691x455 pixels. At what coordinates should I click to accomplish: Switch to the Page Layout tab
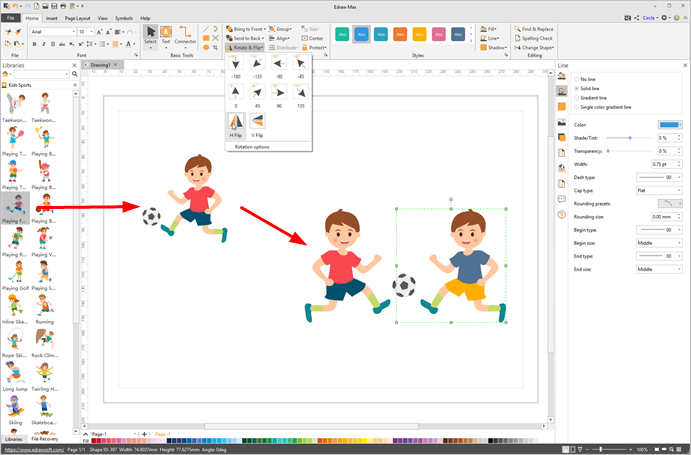[78, 19]
